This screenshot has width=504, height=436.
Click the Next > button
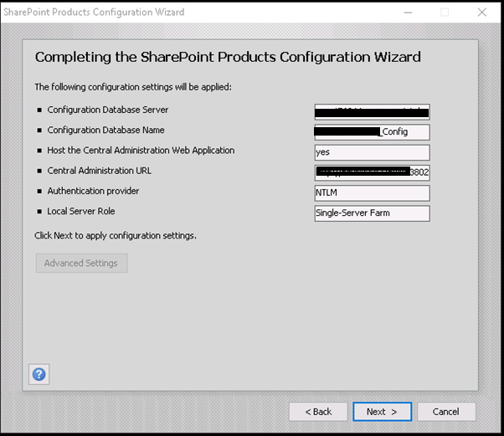pos(382,412)
